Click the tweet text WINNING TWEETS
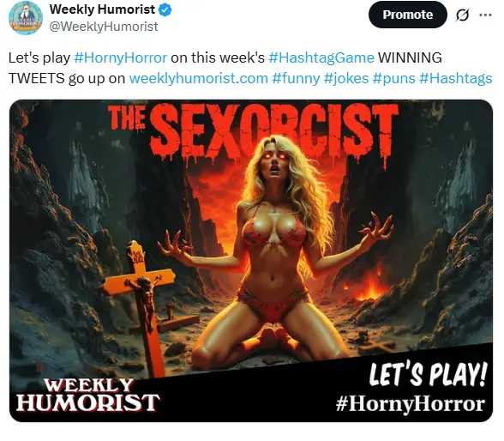The width and height of the screenshot is (504, 441). point(225,68)
